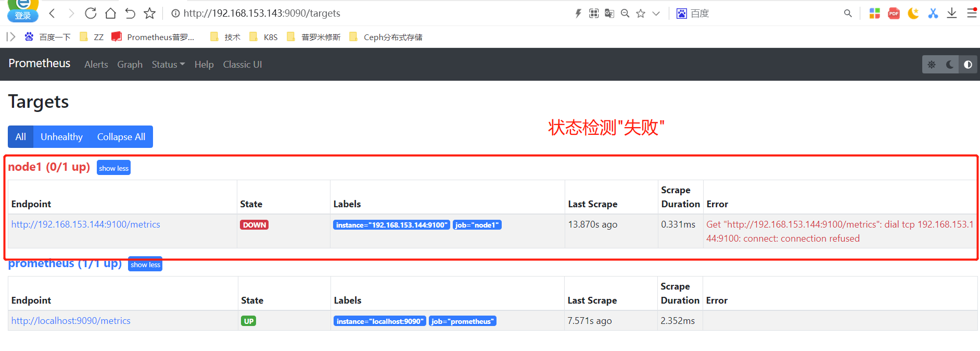The height and width of the screenshot is (351, 980).
Task: Select the light theme sun toggle
Action: click(932, 65)
